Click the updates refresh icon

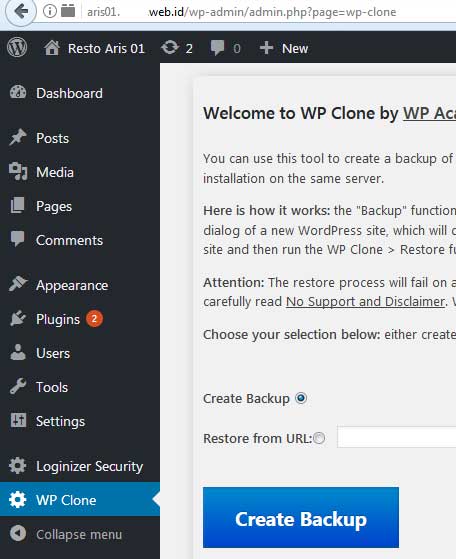tap(170, 48)
